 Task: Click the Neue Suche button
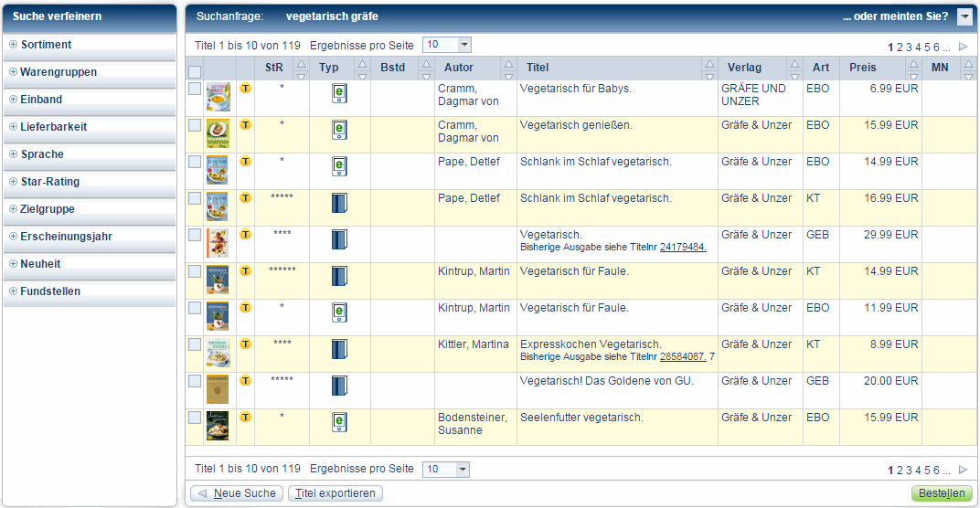[x=237, y=493]
